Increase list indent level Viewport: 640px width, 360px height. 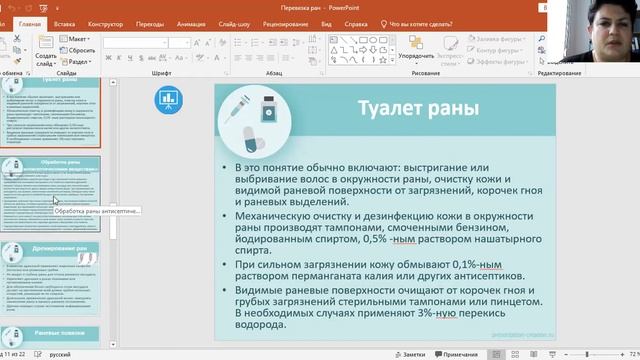click(x=284, y=43)
